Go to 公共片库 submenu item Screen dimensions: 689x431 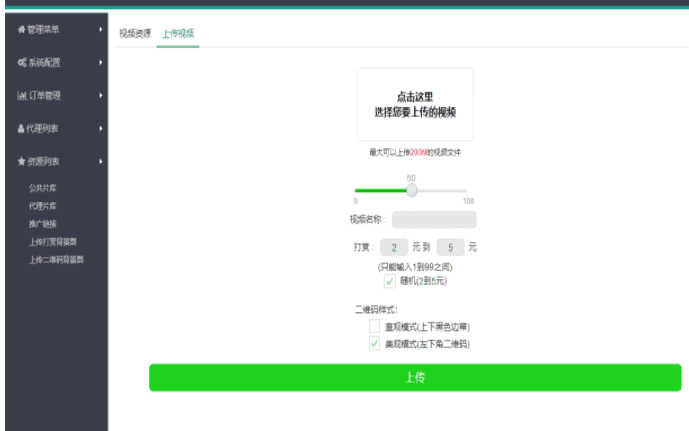(43, 188)
